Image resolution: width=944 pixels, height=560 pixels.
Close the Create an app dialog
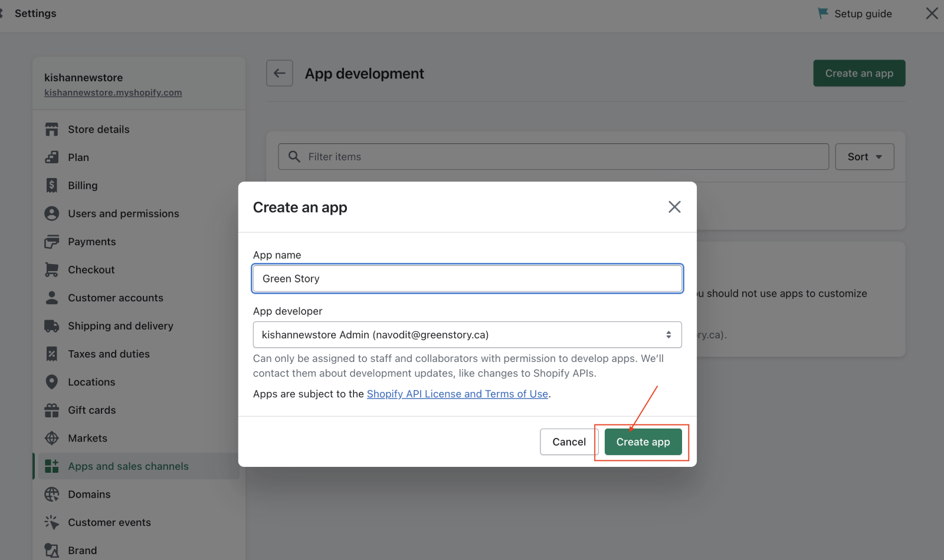[674, 207]
